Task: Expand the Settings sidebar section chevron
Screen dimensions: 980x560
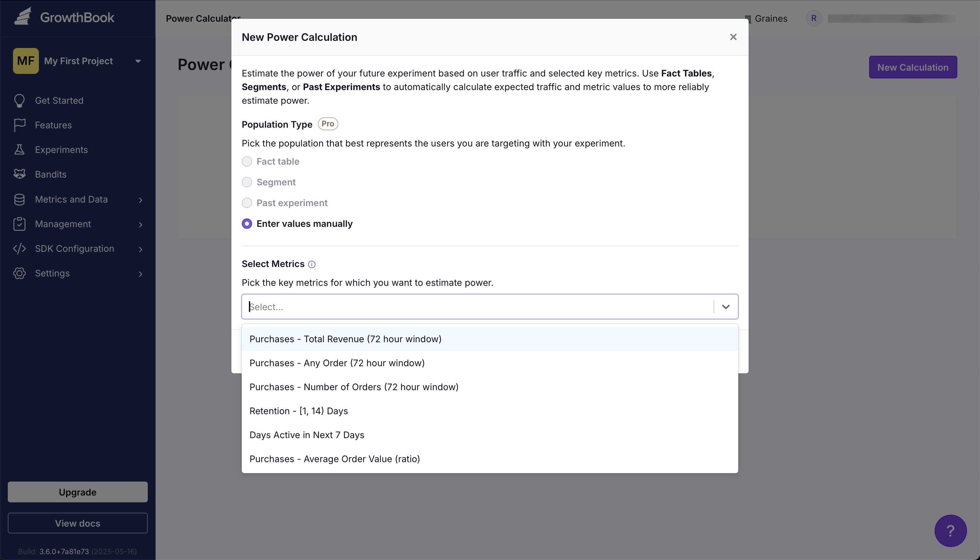Action: pyautogui.click(x=140, y=274)
